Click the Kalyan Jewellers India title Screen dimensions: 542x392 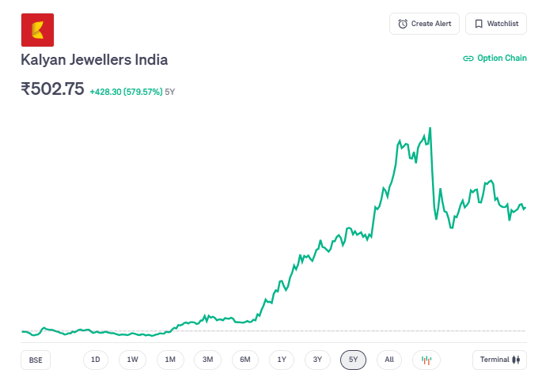[94, 60]
